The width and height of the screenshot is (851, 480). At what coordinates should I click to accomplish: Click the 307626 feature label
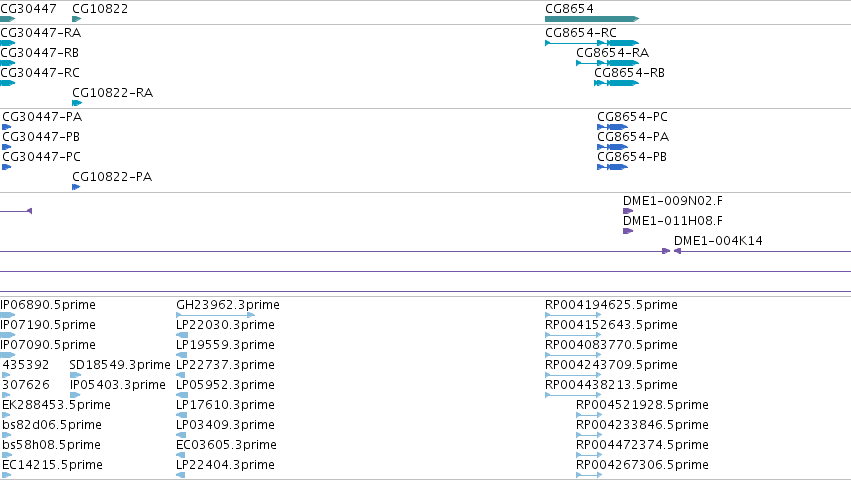[26, 385]
